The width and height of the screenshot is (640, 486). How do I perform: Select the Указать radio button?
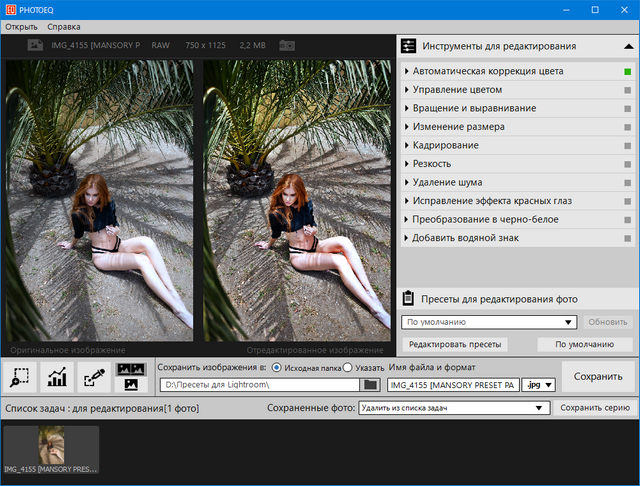click(x=347, y=368)
